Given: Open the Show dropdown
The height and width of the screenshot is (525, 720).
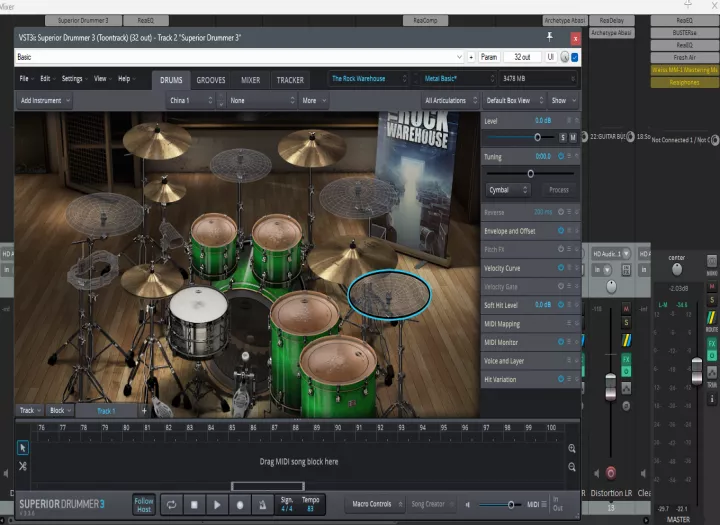Looking at the screenshot, I should [563, 101].
